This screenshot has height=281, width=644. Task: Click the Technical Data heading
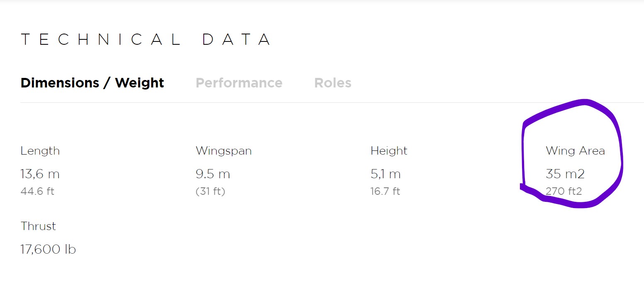pos(146,39)
